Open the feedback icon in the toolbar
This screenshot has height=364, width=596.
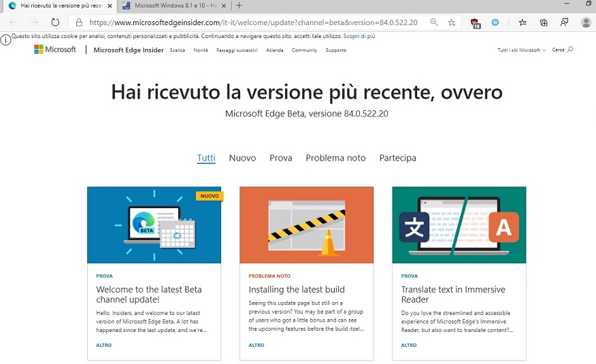pos(565,22)
